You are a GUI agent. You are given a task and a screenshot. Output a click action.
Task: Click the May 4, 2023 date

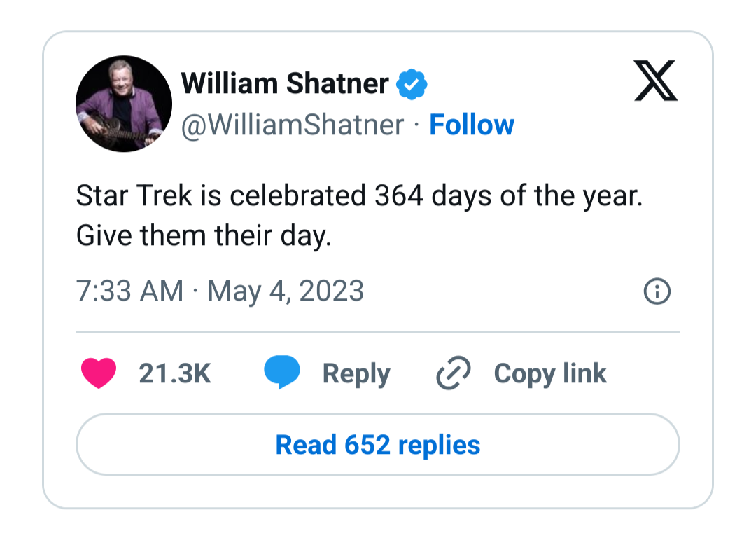pyautogui.click(x=286, y=291)
